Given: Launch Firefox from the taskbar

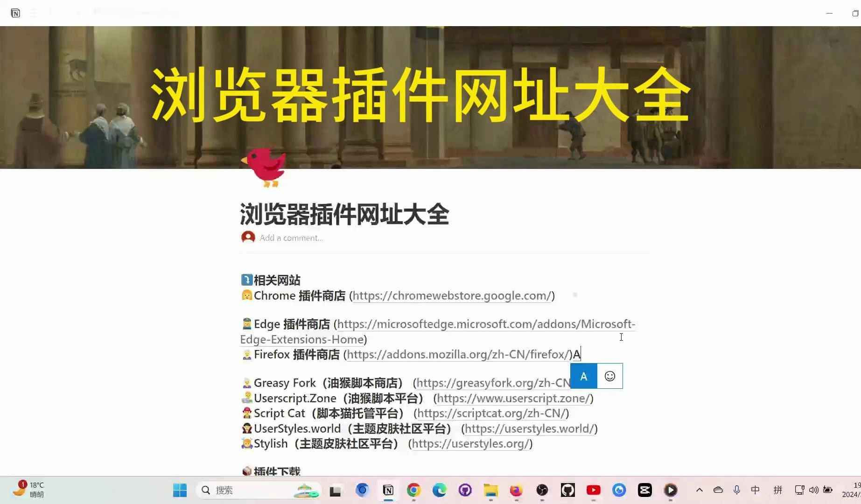Looking at the screenshot, I should pos(516,490).
